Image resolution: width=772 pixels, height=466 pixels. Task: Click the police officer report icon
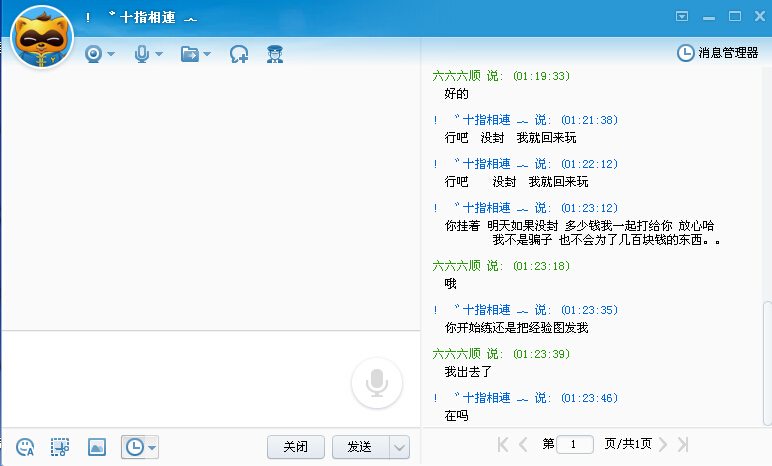[275, 54]
